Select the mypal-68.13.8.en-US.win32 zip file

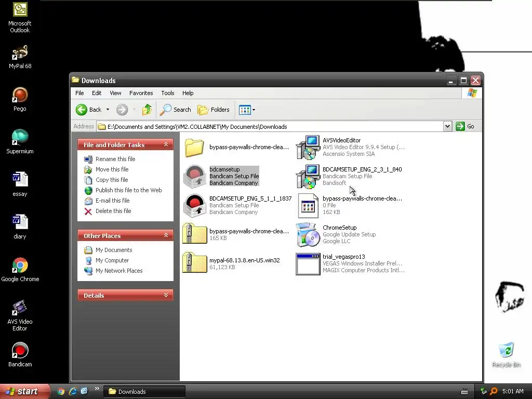click(194, 263)
